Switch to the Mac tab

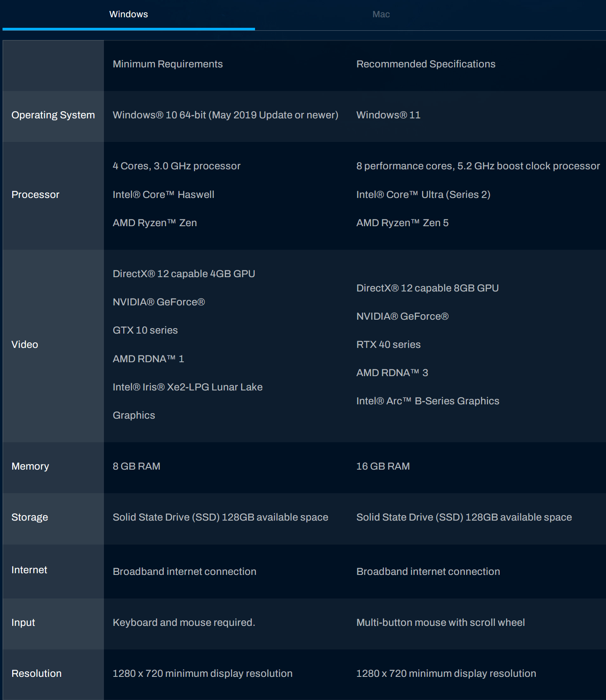coord(381,14)
